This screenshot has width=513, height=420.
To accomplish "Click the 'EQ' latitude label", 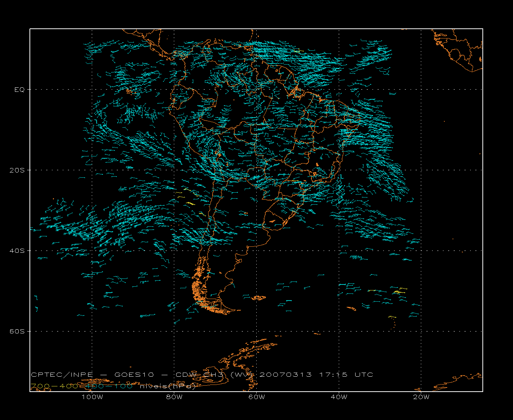I will point(19,90).
